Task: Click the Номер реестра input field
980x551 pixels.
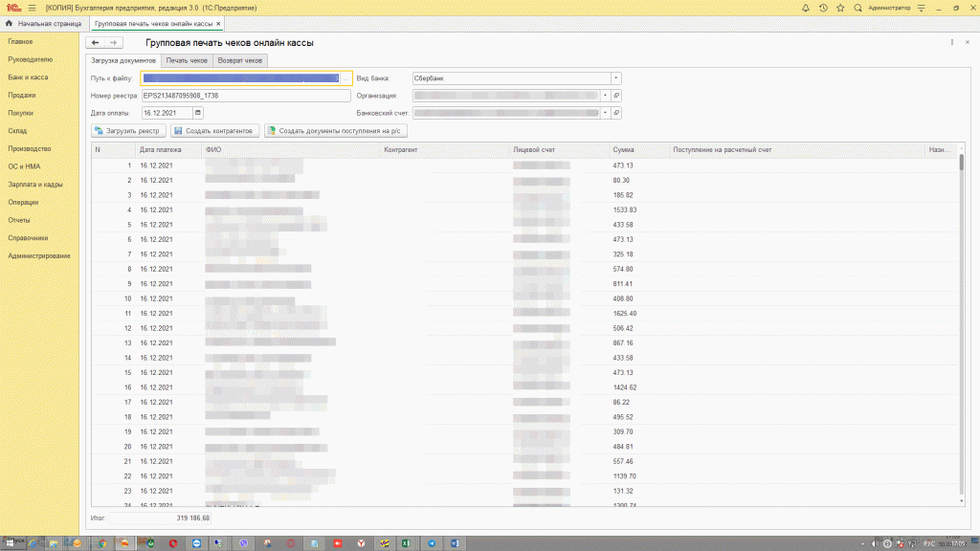Action: click(246, 96)
